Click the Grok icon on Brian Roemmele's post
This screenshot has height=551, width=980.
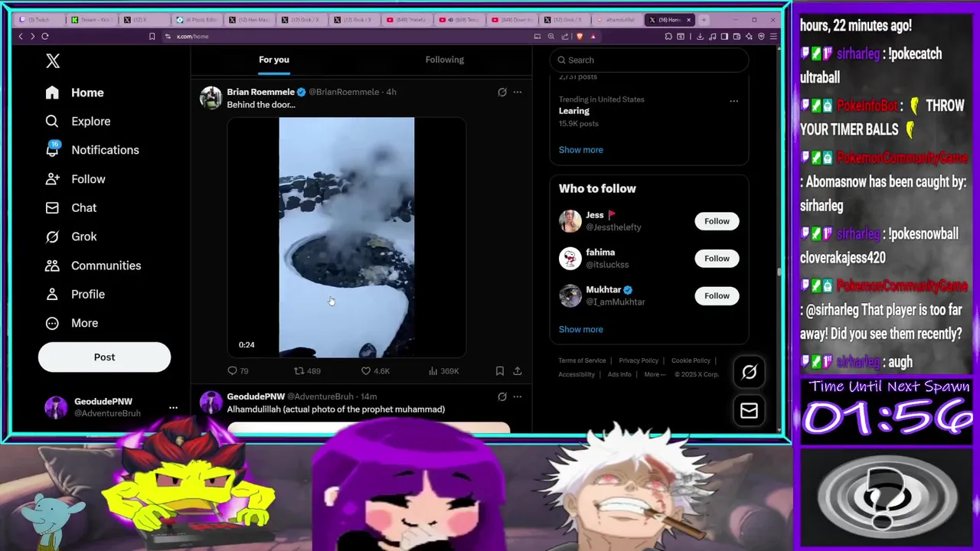coord(502,92)
